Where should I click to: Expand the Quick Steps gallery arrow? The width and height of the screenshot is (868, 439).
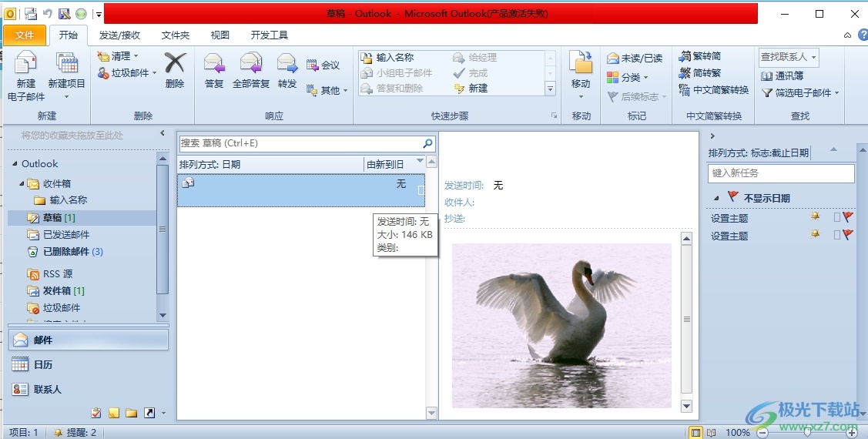click(x=550, y=88)
